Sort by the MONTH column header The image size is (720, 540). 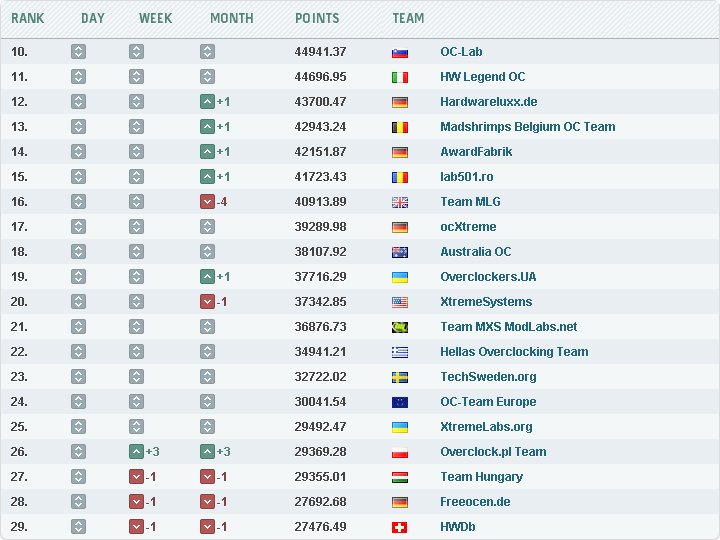[x=231, y=18]
